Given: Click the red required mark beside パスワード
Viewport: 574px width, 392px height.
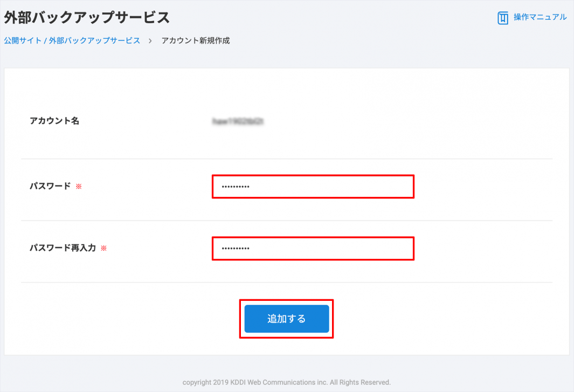Looking at the screenshot, I should (x=79, y=187).
